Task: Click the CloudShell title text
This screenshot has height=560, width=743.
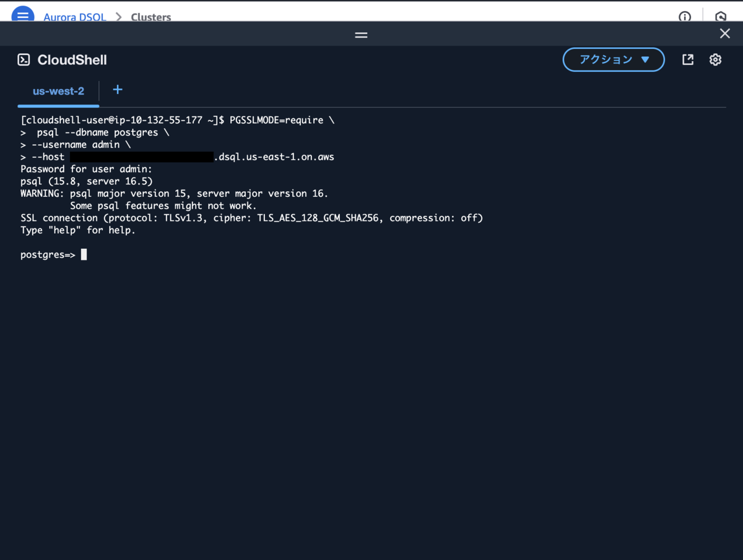Action: [x=72, y=60]
